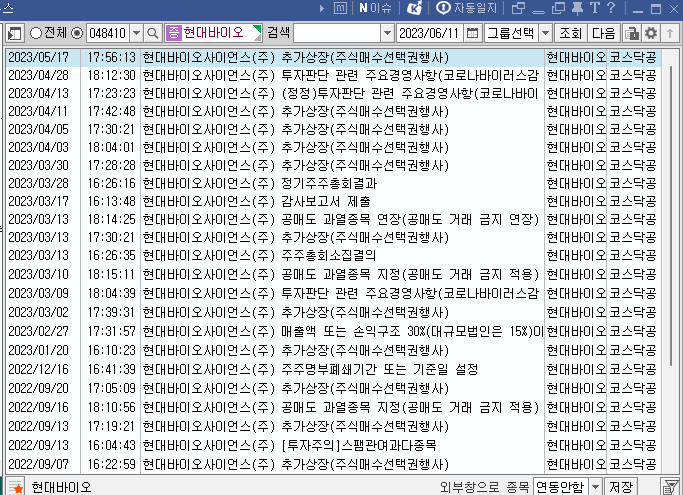Click the copy/lock clipboard icon
The height and width of the screenshot is (495, 683).
click(x=632, y=33)
